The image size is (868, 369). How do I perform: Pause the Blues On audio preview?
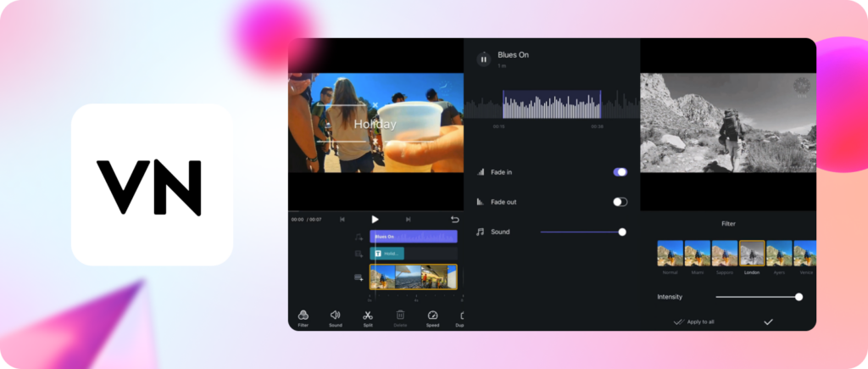click(483, 59)
